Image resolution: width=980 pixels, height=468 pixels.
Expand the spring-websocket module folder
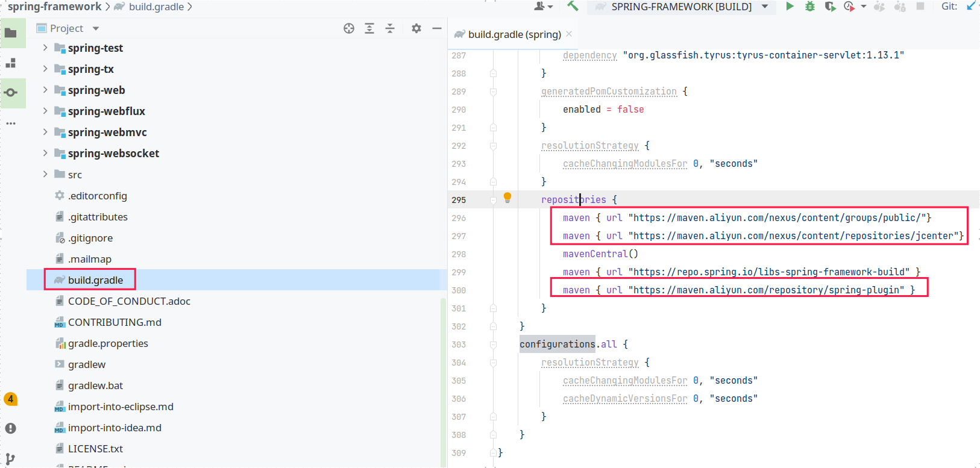45,153
